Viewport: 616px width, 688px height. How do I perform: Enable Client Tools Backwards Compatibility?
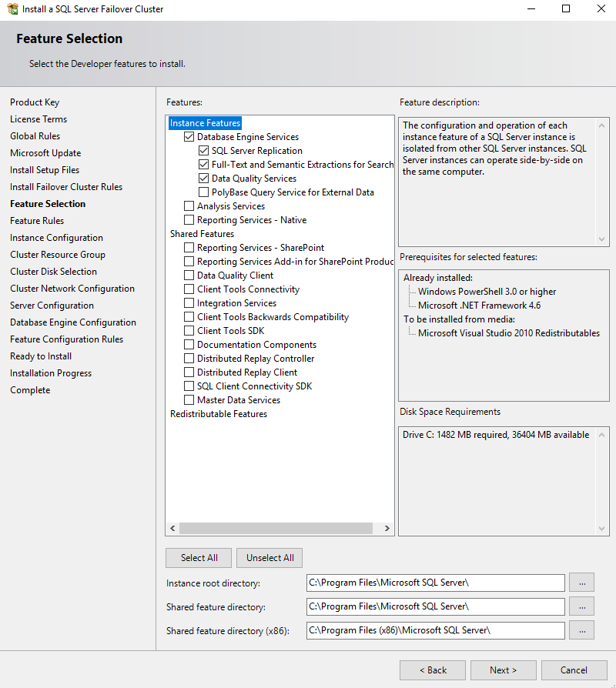189,317
